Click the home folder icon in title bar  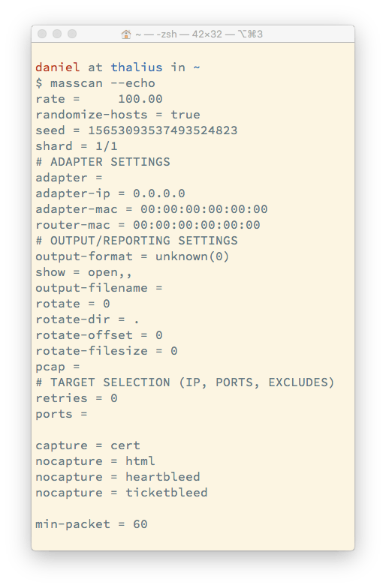pyautogui.click(x=126, y=34)
